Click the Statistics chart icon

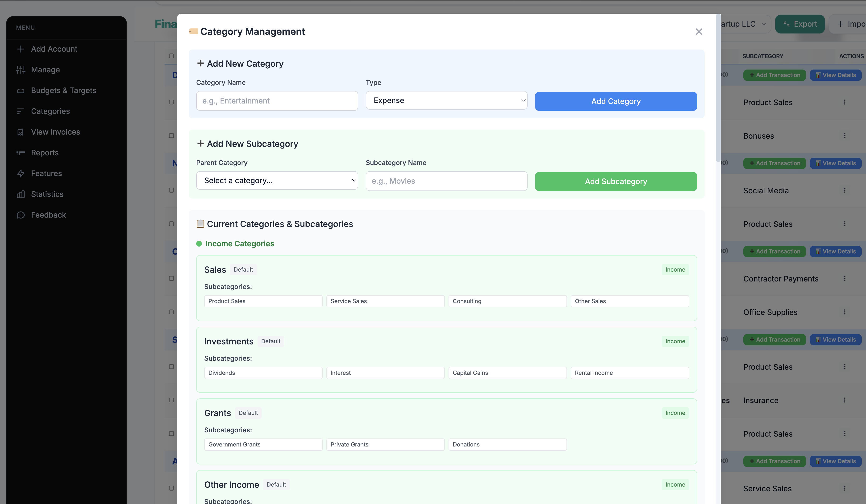tap(21, 194)
